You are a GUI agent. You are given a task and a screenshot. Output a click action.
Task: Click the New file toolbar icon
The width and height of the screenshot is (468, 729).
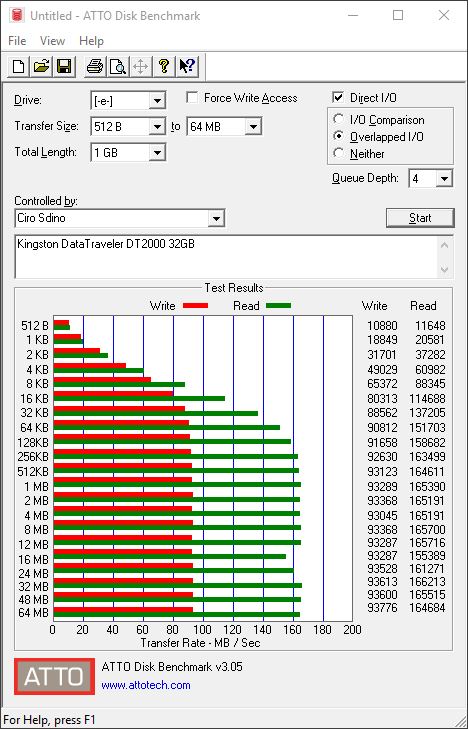point(19,66)
